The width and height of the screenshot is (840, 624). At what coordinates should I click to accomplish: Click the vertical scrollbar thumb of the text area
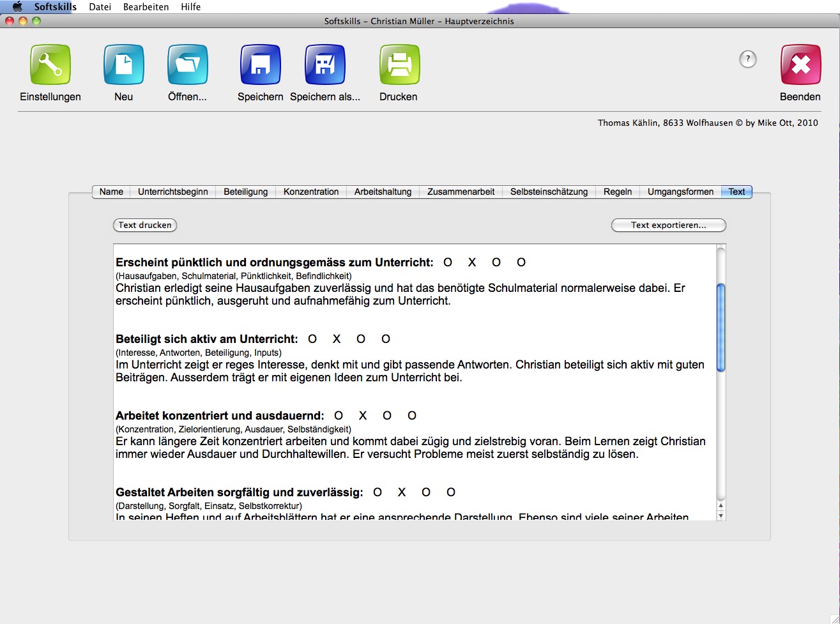coord(721,327)
